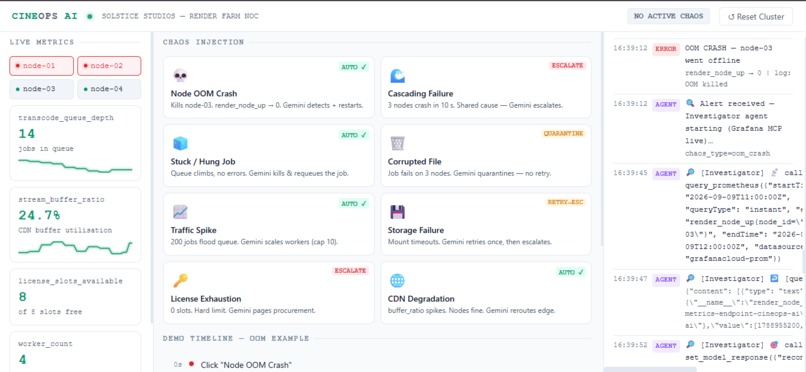The height and width of the screenshot is (372, 806).
Task: Click the AGENT tag at 16:39:45
Action: [x=666, y=174]
